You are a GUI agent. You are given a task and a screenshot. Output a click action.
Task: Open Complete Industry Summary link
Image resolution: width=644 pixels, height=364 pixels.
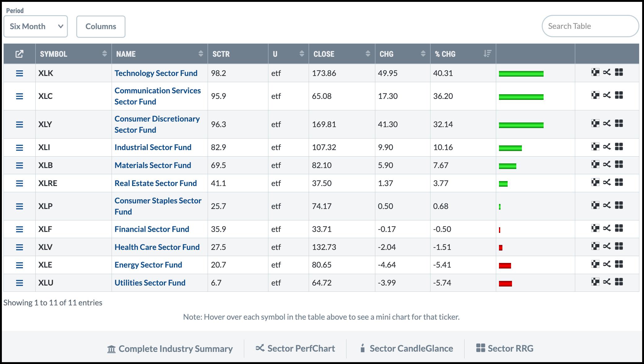coord(170,349)
